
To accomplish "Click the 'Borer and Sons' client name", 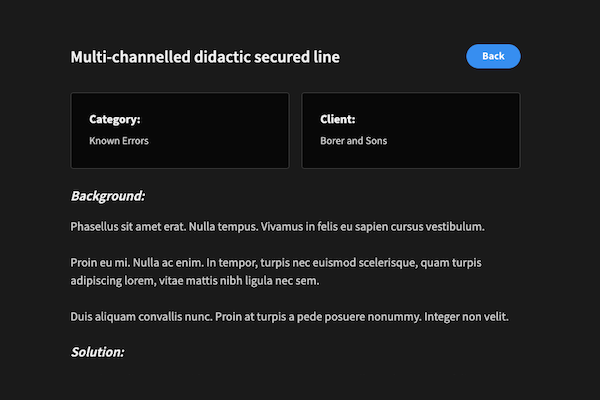I will 353,141.
